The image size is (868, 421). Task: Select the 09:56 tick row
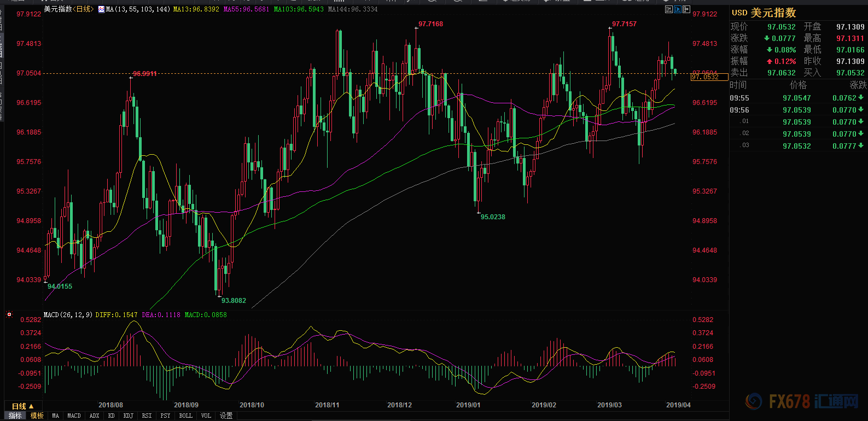pos(798,110)
